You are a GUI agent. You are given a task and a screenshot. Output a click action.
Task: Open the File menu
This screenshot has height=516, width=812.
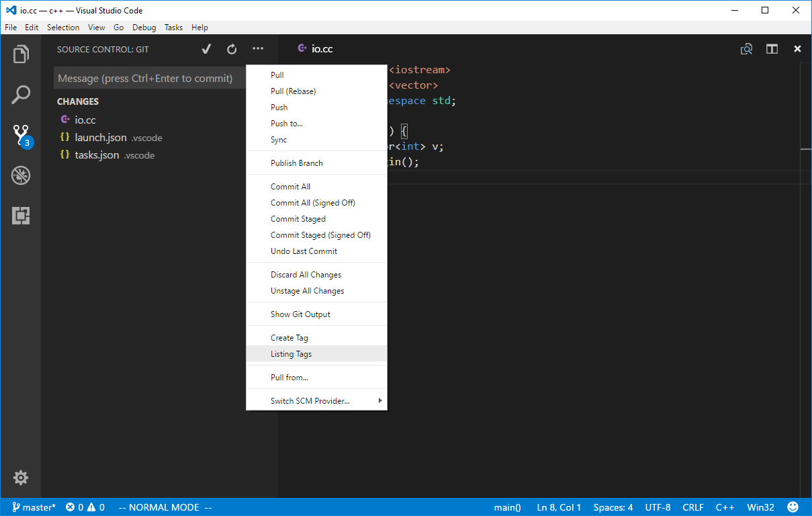(x=11, y=28)
